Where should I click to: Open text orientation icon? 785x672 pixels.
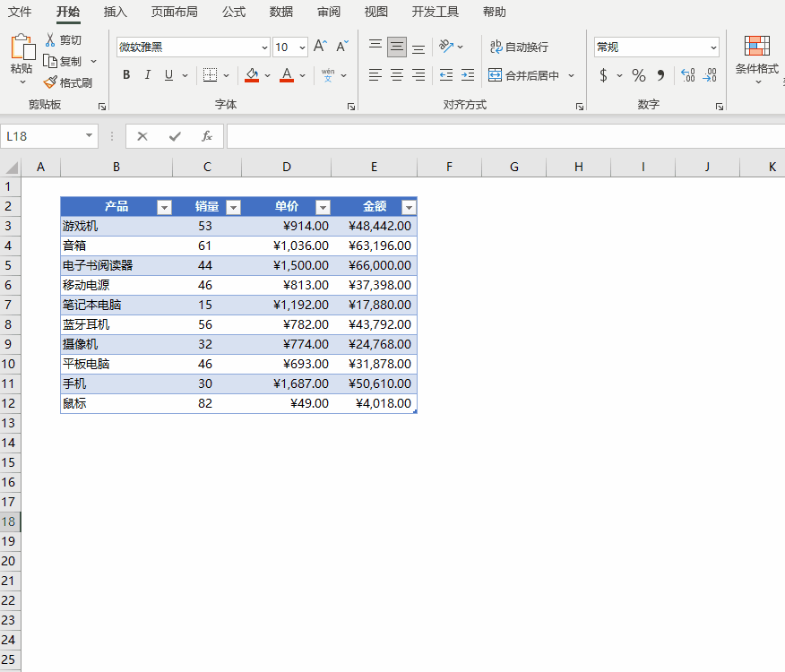pyautogui.click(x=445, y=47)
